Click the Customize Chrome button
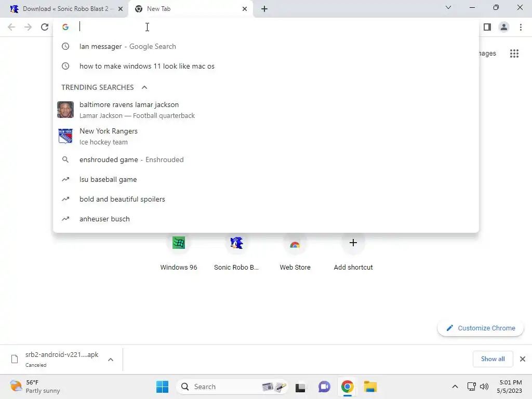Image resolution: width=532 pixels, height=399 pixels. [481, 328]
